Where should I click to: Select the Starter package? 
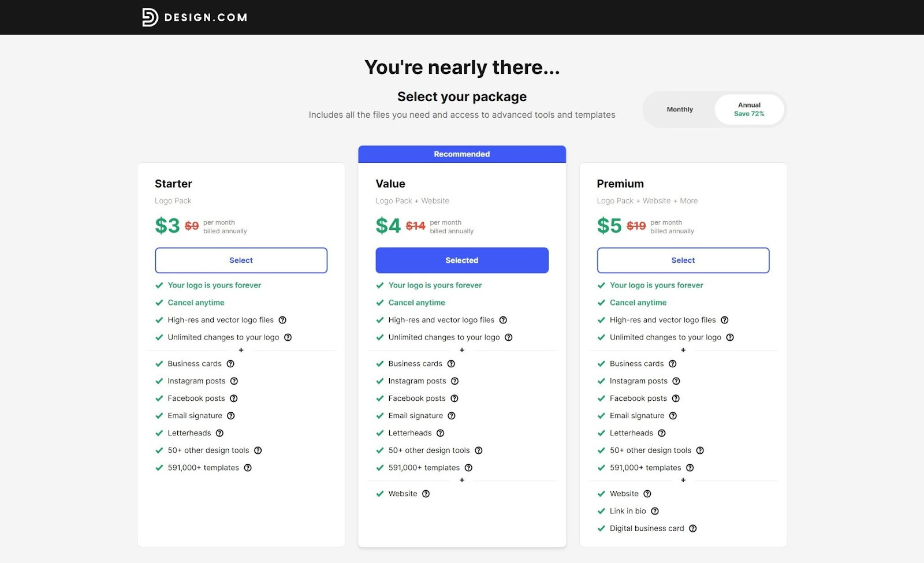(241, 260)
